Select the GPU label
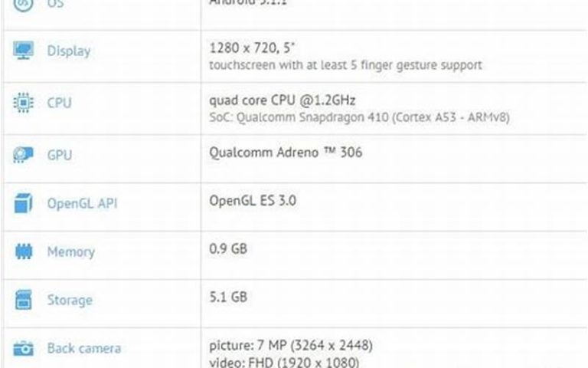 60,155
